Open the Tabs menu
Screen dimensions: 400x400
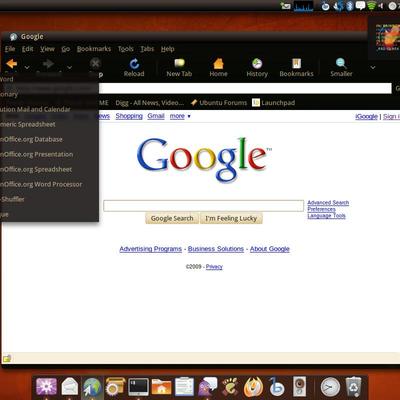(x=147, y=49)
